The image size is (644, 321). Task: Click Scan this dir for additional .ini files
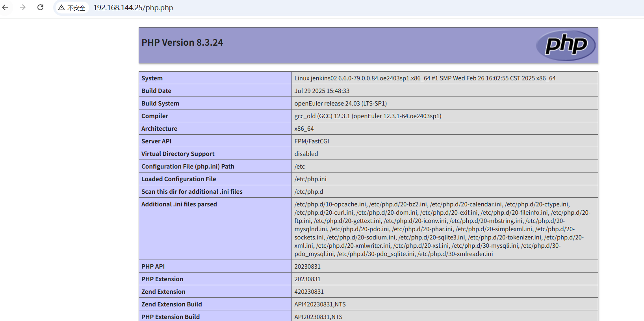click(x=192, y=192)
